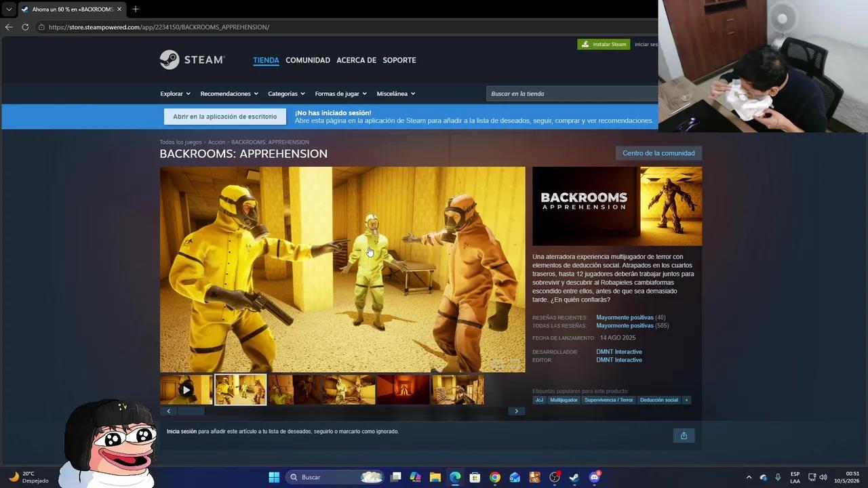Select the dark red corridor screenshot thumbnail
This screenshot has width=868, height=488.
click(403, 390)
